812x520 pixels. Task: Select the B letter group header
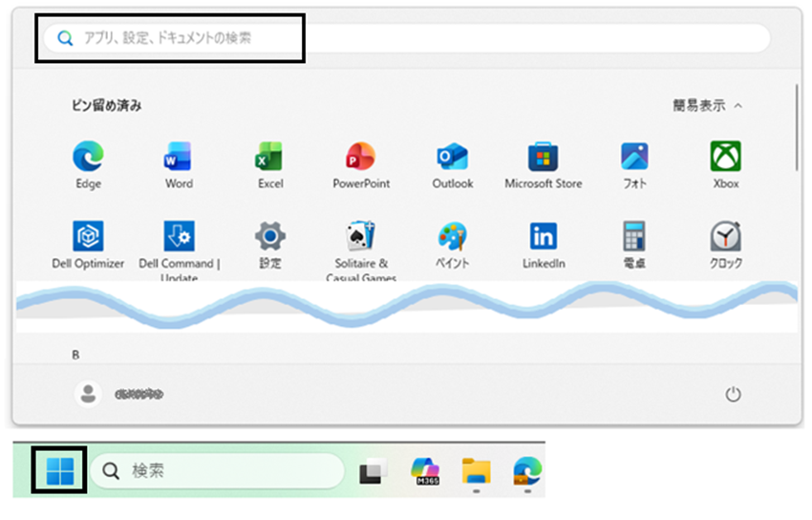75,355
